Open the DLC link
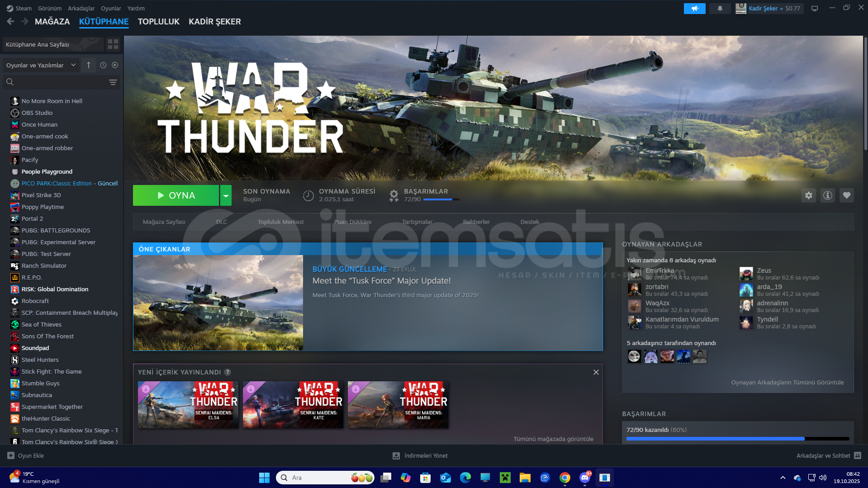Image resolution: width=868 pixels, height=488 pixels. tap(222, 222)
